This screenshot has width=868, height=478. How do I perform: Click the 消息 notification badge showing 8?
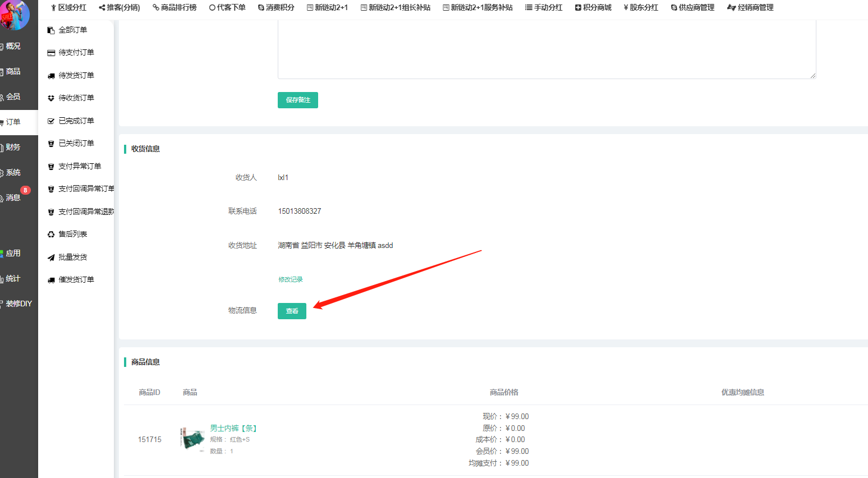tap(25, 190)
